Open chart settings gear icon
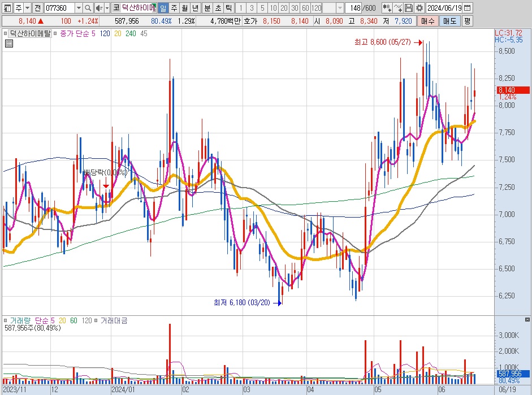 [x=419, y=8]
